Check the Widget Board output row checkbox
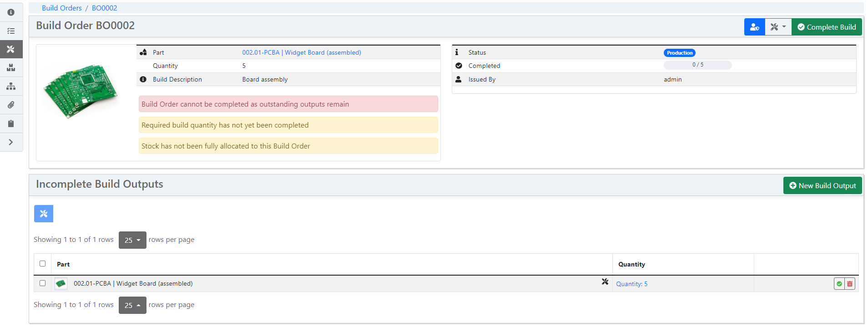The width and height of the screenshot is (868, 328). tap(43, 283)
